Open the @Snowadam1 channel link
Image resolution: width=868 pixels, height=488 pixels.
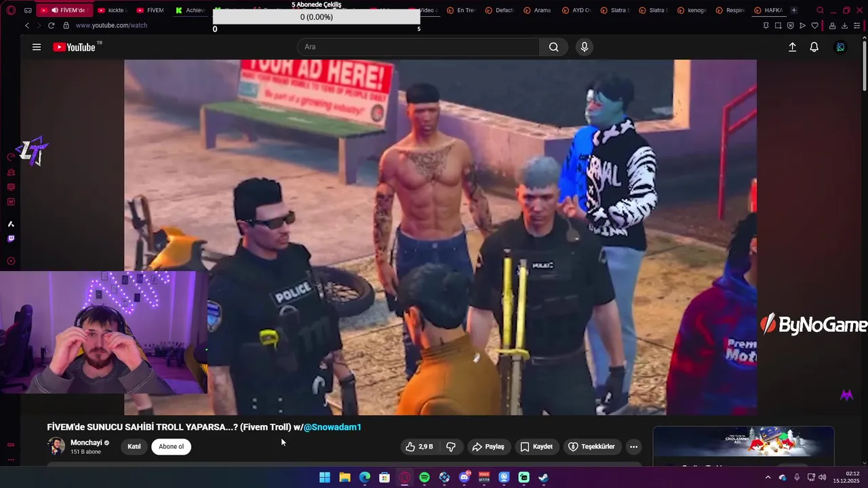[332, 427]
